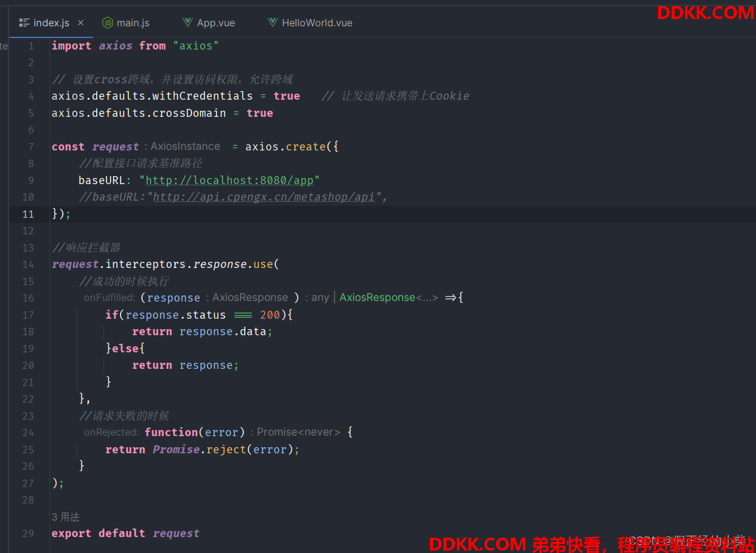Viewport: 756px width, 553px height.
Task: Switch to the main.js tab
Action: tap(133, 23)
